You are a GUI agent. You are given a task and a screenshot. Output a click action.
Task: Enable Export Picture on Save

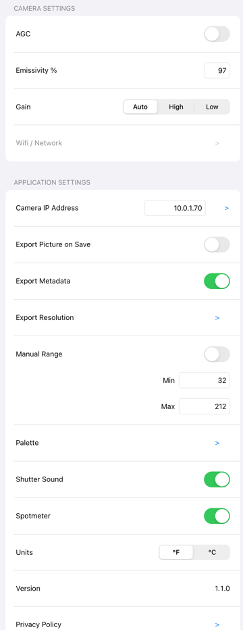pyautogui.click(x=217, y=244)
